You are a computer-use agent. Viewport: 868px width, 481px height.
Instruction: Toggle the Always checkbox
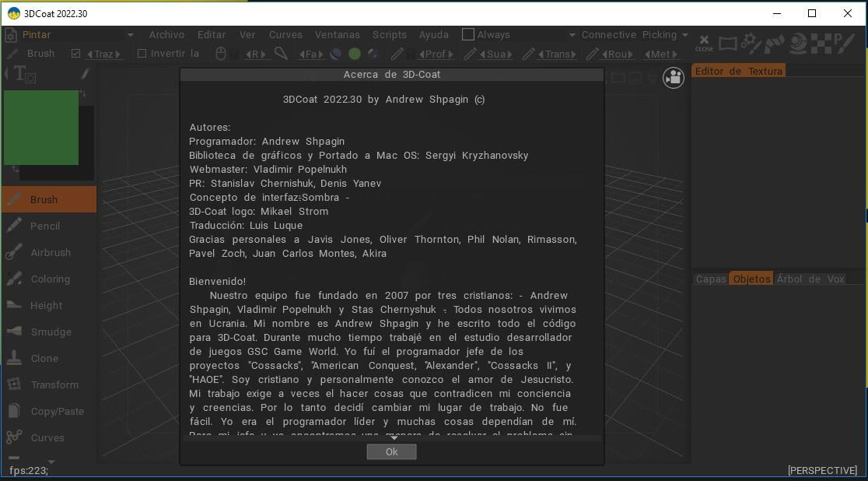[x=467, y=34]
